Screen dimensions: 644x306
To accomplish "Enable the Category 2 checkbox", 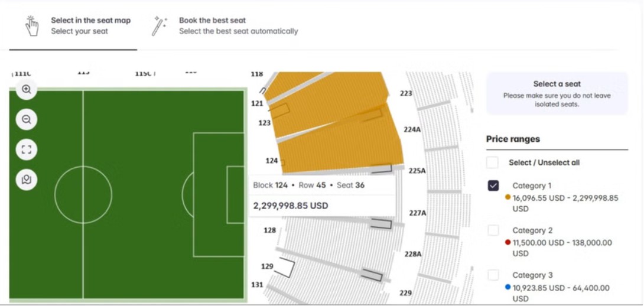I will click(493, 230).
